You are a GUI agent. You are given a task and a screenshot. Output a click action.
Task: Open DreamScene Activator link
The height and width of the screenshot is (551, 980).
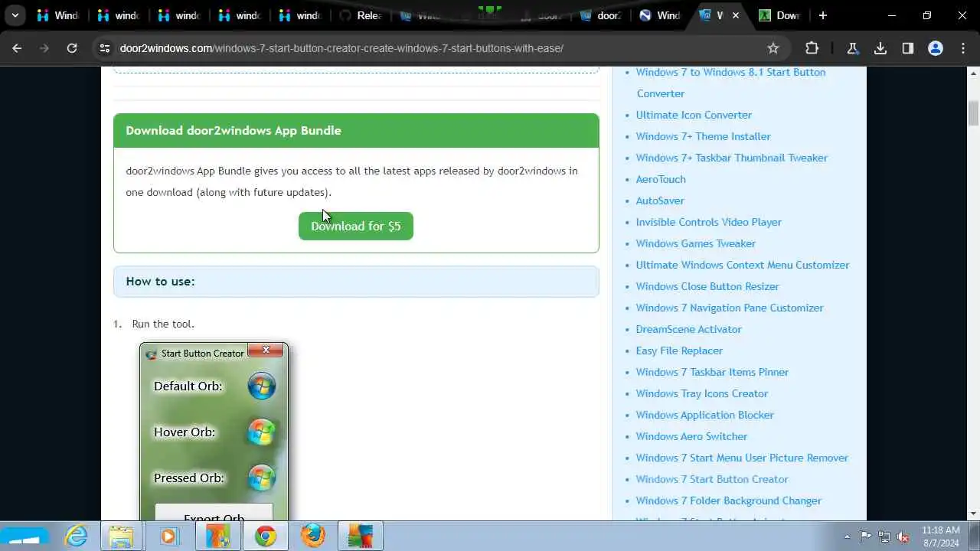[688, 329]
